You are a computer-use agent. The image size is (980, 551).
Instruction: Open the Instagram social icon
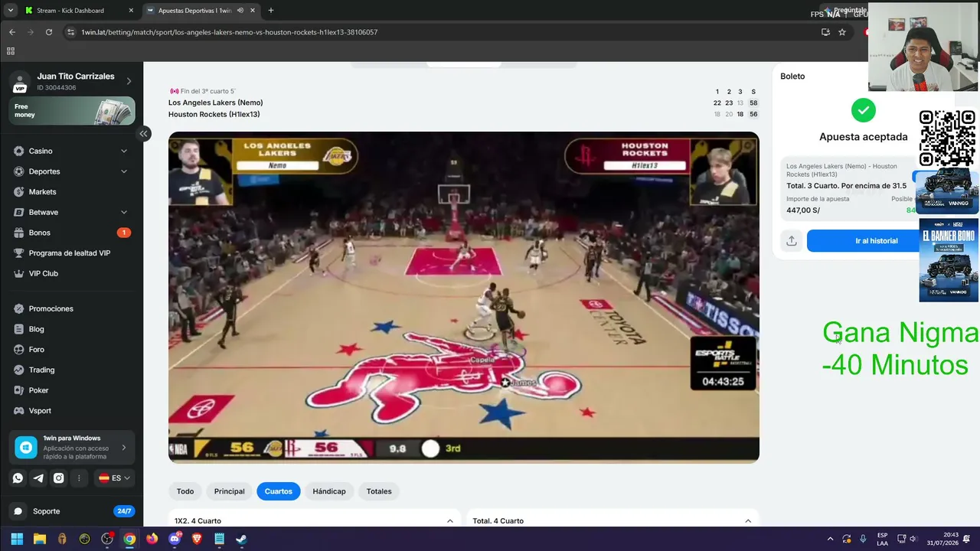(x=58, y=478)
